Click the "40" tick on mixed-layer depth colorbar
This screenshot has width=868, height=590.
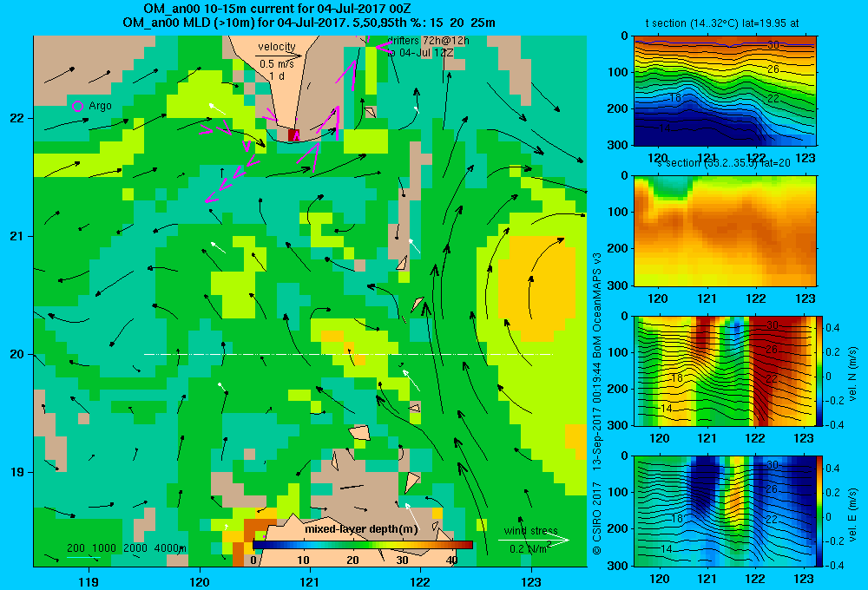(451, 560)
